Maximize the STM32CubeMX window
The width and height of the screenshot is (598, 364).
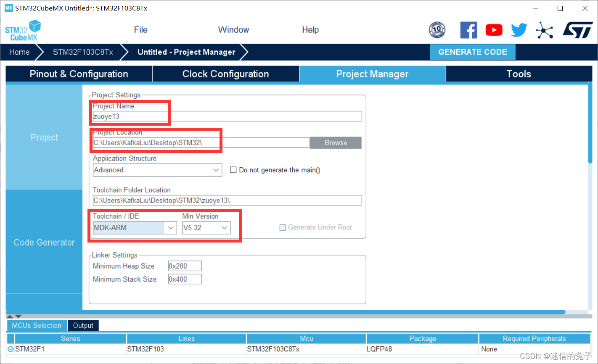[560, 8]
